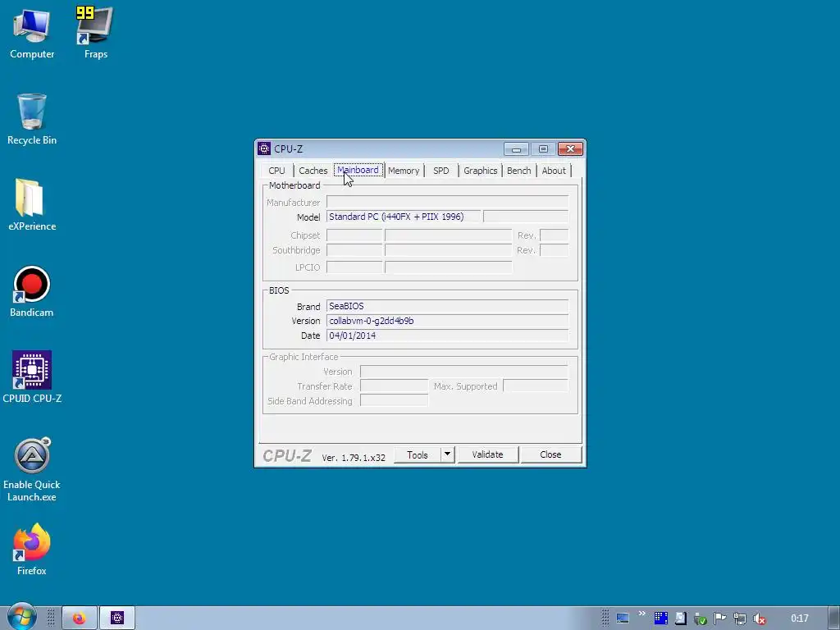Launch Fraps from the desktop shortcut
The image size is (840, 630).
[x=95, y=33]
